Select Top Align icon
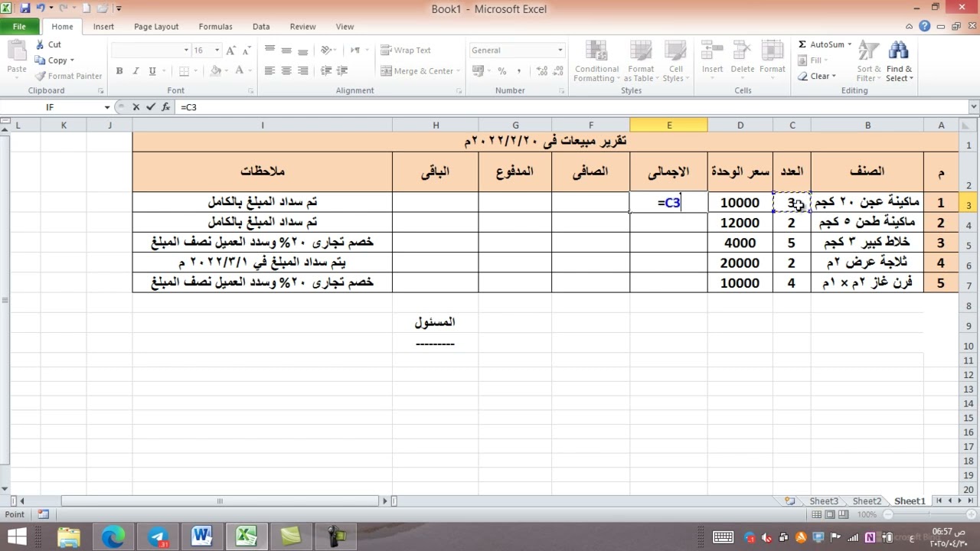The width and height of the screenshot is (980, 551). [x=269, y=51]
